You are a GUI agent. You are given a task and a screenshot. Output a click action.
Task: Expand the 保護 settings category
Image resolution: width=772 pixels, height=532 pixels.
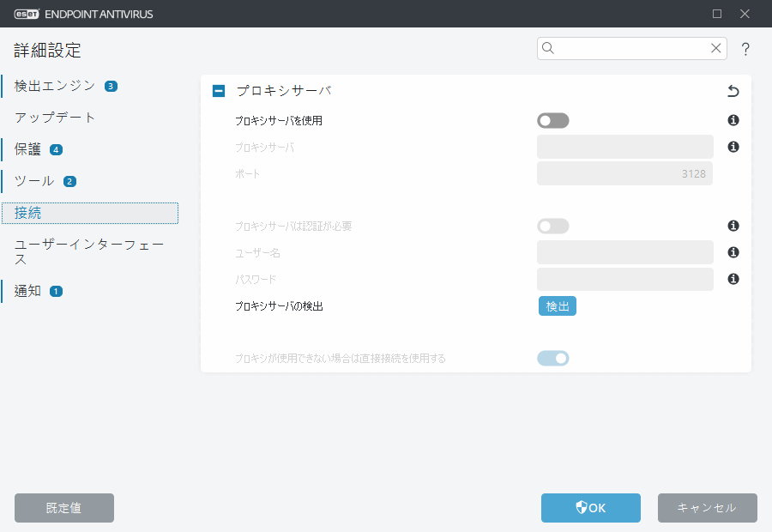pyautogui.click(x=26, y=149)
